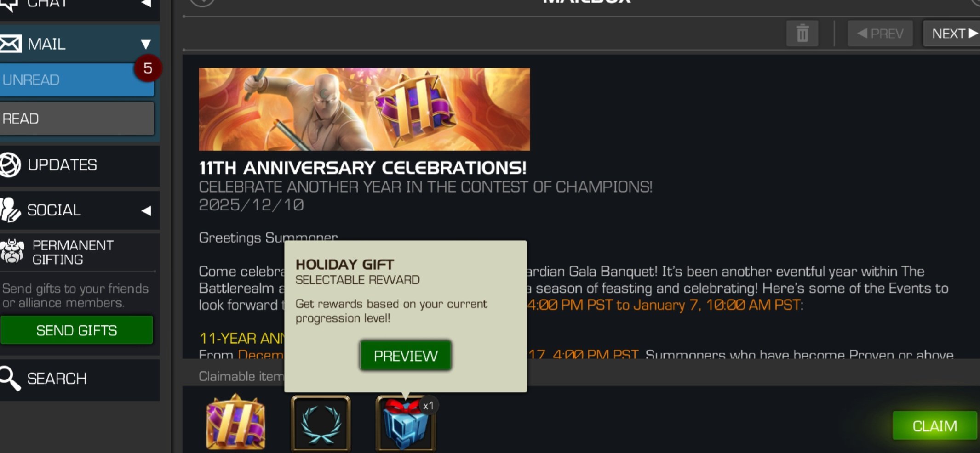980x453 pixels.
Task: Delete mail using the trash icon
Action: point(802,34)
